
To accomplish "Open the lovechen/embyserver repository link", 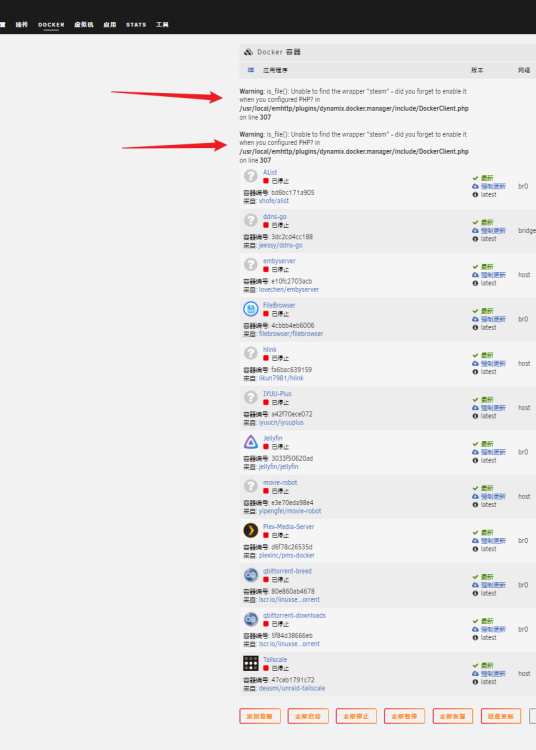I will 288,289.
